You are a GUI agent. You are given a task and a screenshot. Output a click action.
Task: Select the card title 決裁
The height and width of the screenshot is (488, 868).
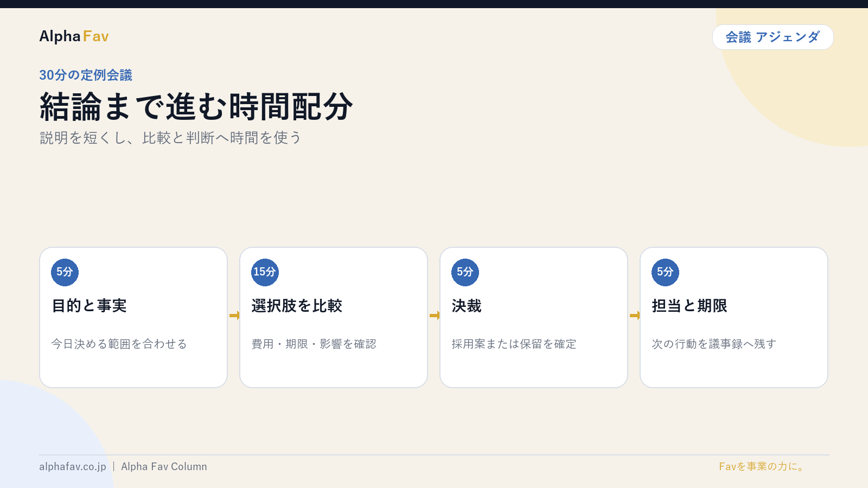coord(467,306)
